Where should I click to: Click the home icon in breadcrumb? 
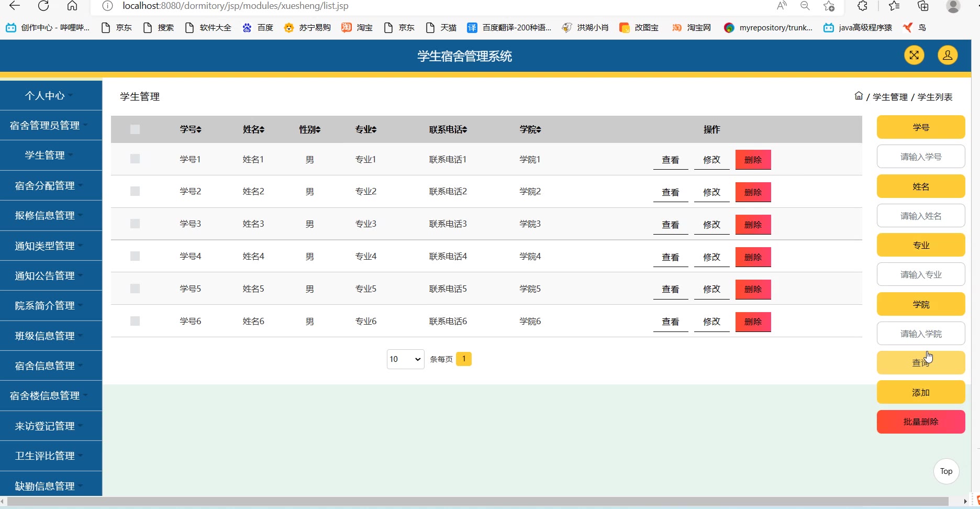(859, 96)
